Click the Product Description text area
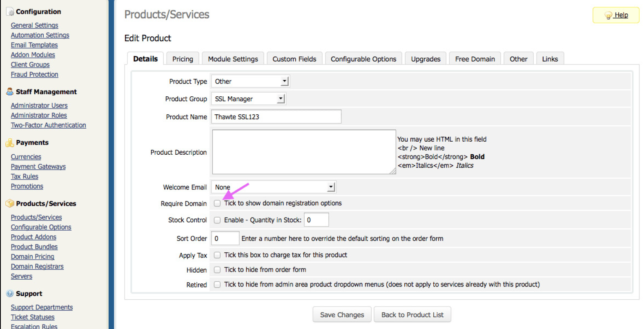The image size is (644, 329). click(304, 152)
